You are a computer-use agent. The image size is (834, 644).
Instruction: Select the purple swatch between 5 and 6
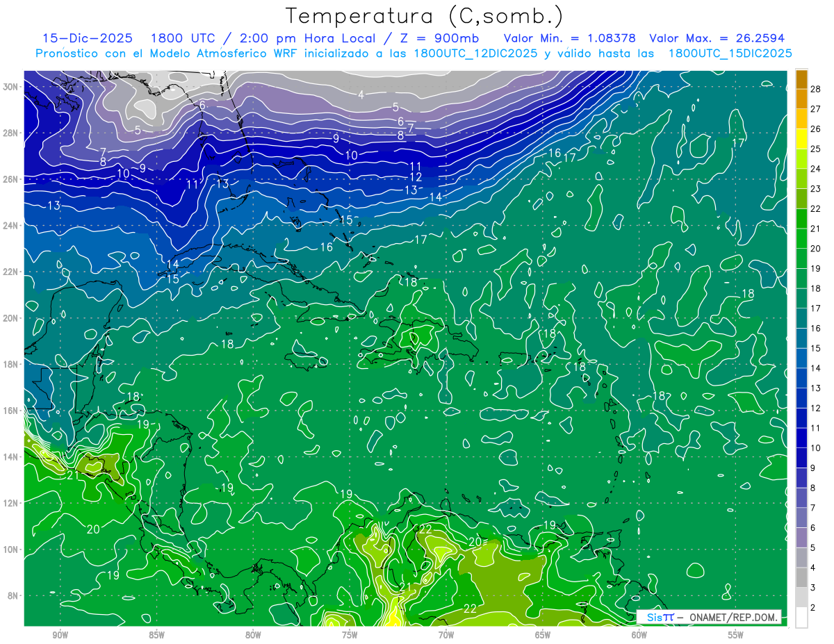pyautogui.click(x=801, y=538)
